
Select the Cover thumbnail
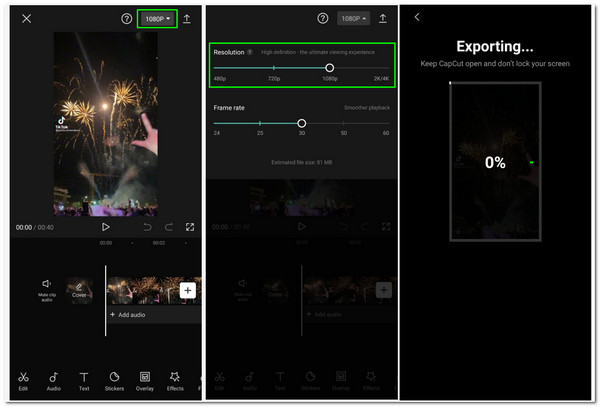click(79, 291)
